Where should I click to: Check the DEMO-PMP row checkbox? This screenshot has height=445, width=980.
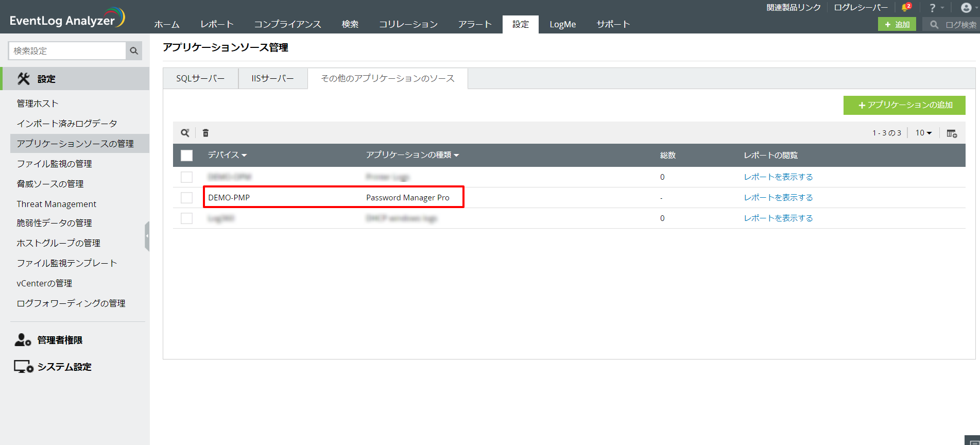(186, 198)
